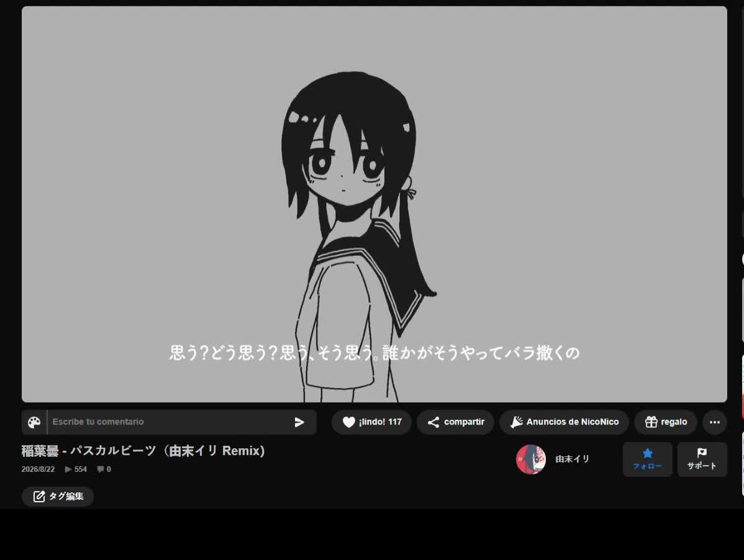This screenshot has width=744, height=560.
Task: Click the comment input field
Action: (x=168, y=422)
